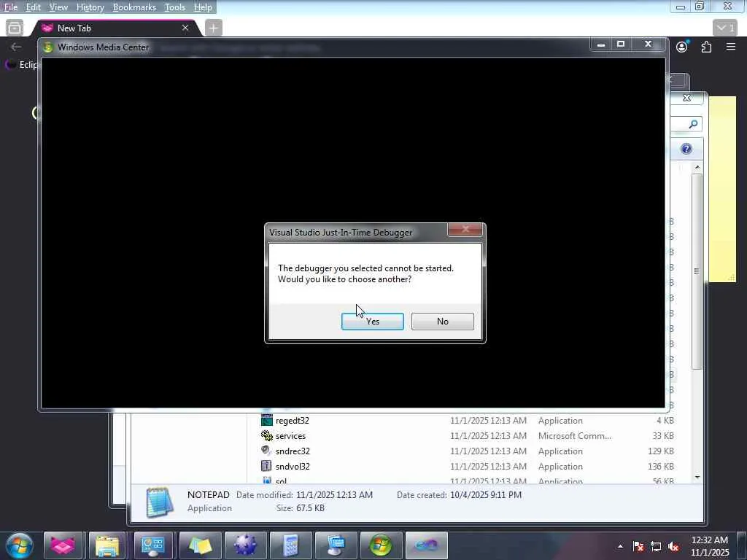Viewport: 747px width, 560px height.
Task: Click the Explorer vertical scrollbar thumb
Action: (697, 271)
